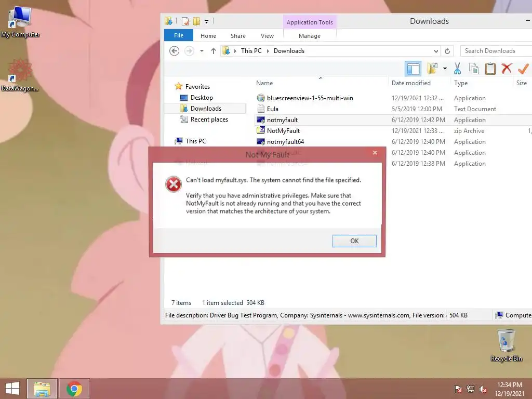Screen dimensions: 532x399
Task: Select This PC in the navigation pane
Action: pos(195,141)
